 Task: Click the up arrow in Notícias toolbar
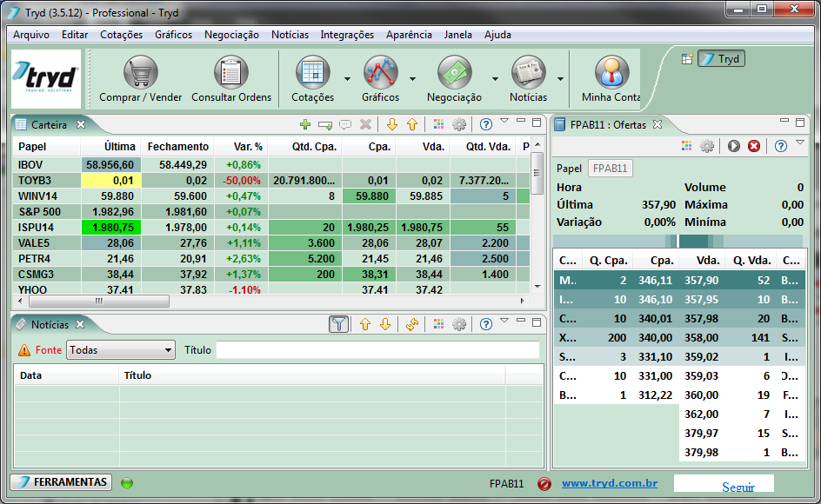coord(365,324)
